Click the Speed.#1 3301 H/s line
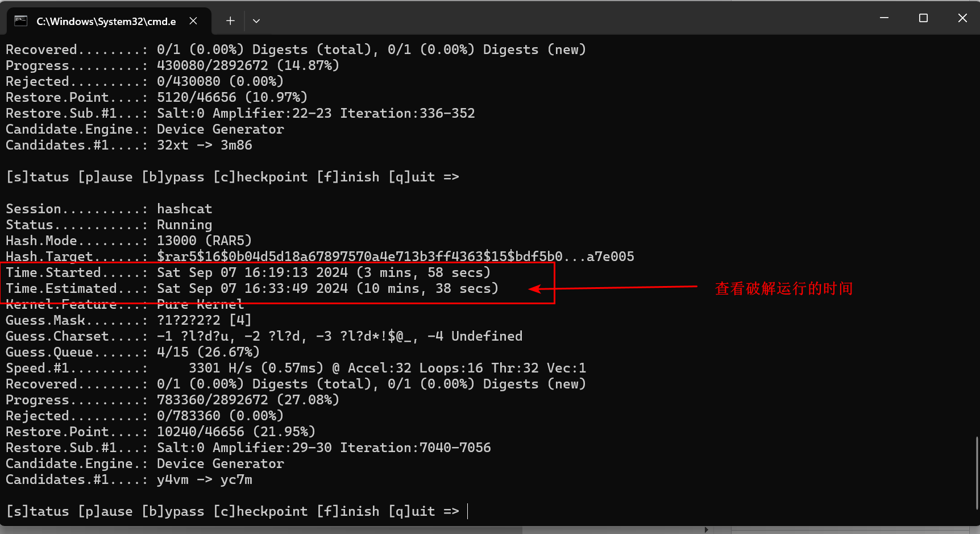The height and width of the screenshot is (534, 980). pyautogui.click(x=296, y=368)
